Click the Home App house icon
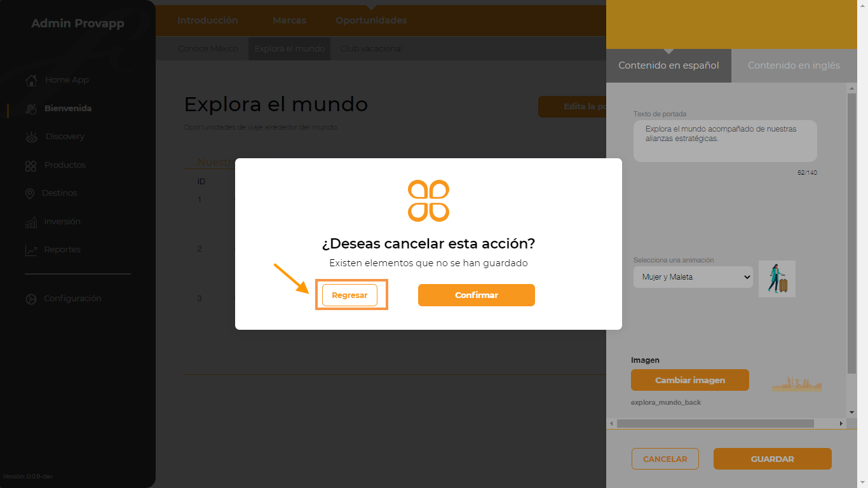 click(x=31, y=81)
